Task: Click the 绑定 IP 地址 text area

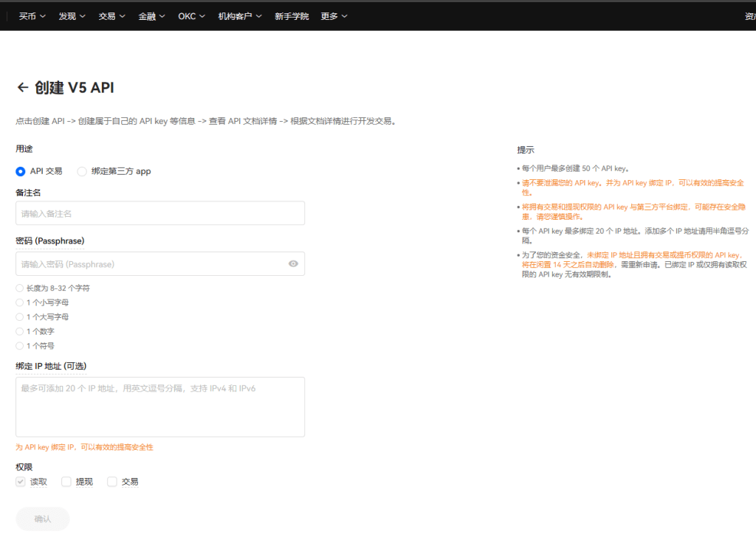Action: click(x=160, y=406)
